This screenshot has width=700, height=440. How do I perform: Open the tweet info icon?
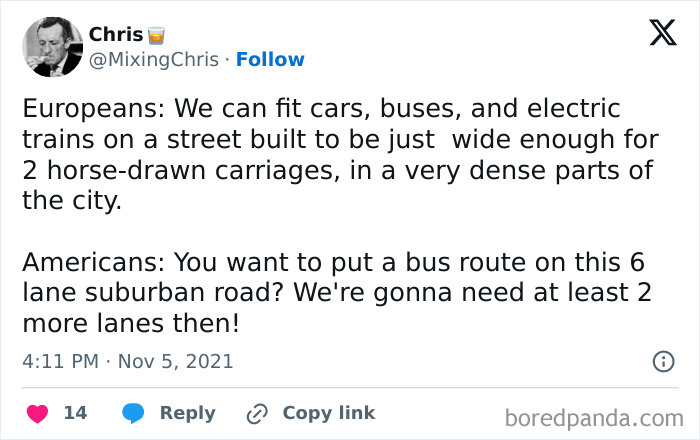(663, 362)
